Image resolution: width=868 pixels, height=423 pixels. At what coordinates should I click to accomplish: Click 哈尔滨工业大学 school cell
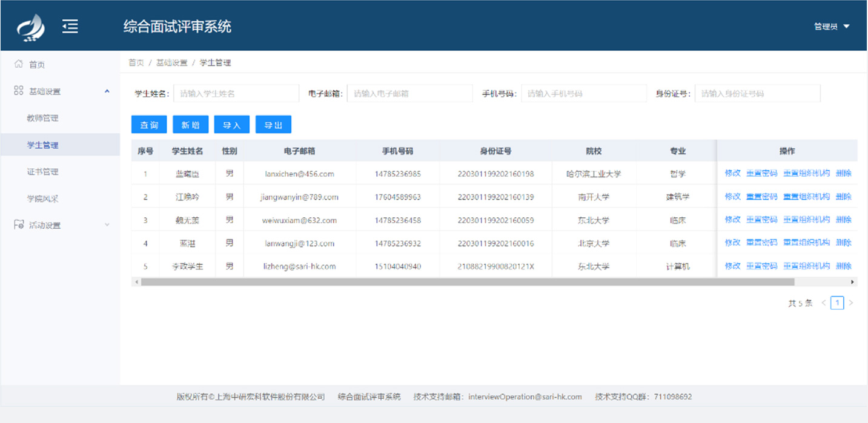[594, 174]
